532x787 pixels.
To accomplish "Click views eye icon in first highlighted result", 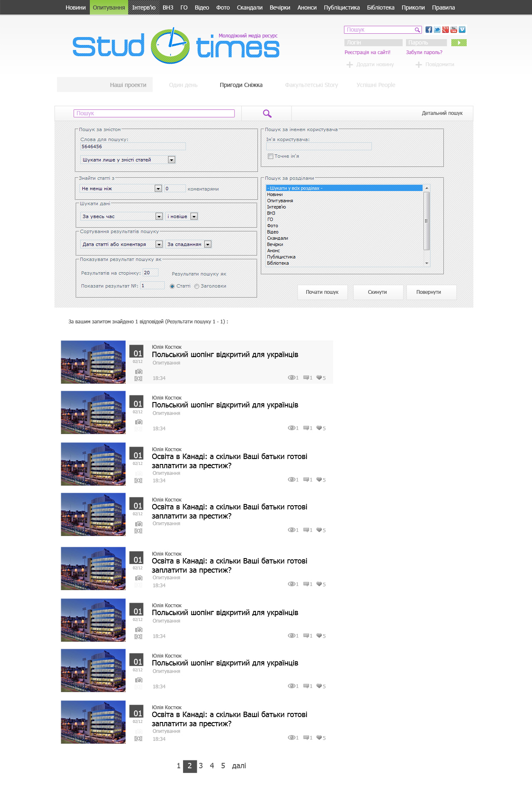I will (x=291, y=377).
